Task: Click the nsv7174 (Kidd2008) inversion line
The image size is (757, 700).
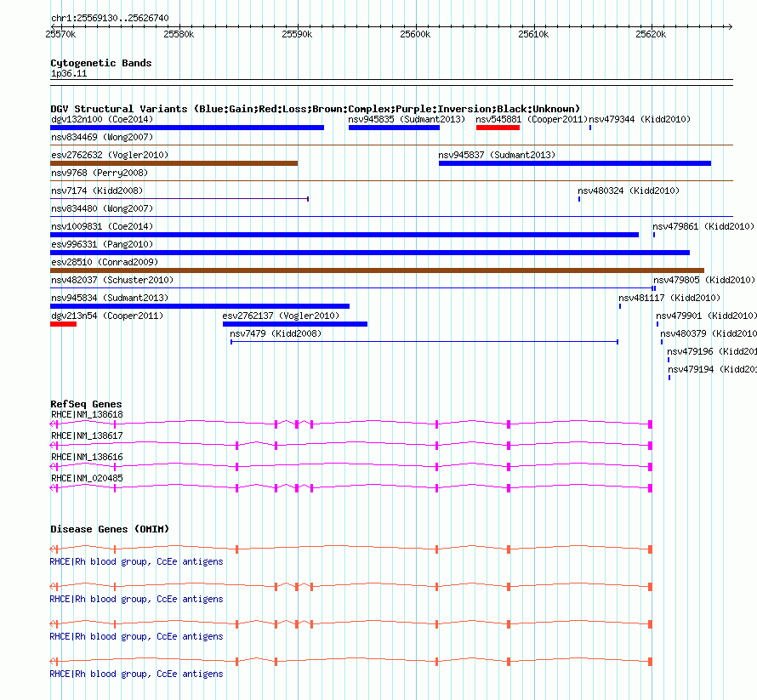Action: click(179, 198)
